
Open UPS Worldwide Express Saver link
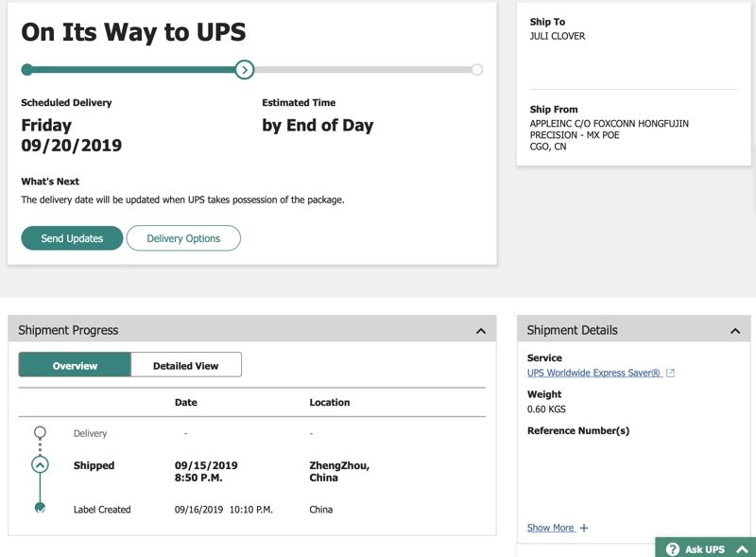(x=593, y=374)
